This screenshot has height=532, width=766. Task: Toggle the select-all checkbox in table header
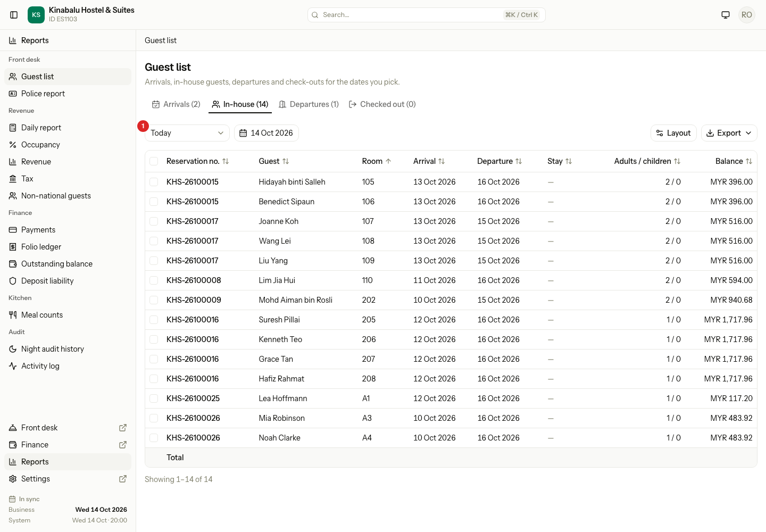pyautogui.click(x=154, y=161)
